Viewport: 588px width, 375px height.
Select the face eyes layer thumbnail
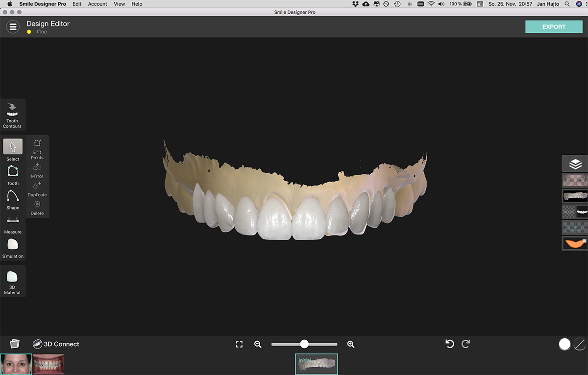[575, 180]
